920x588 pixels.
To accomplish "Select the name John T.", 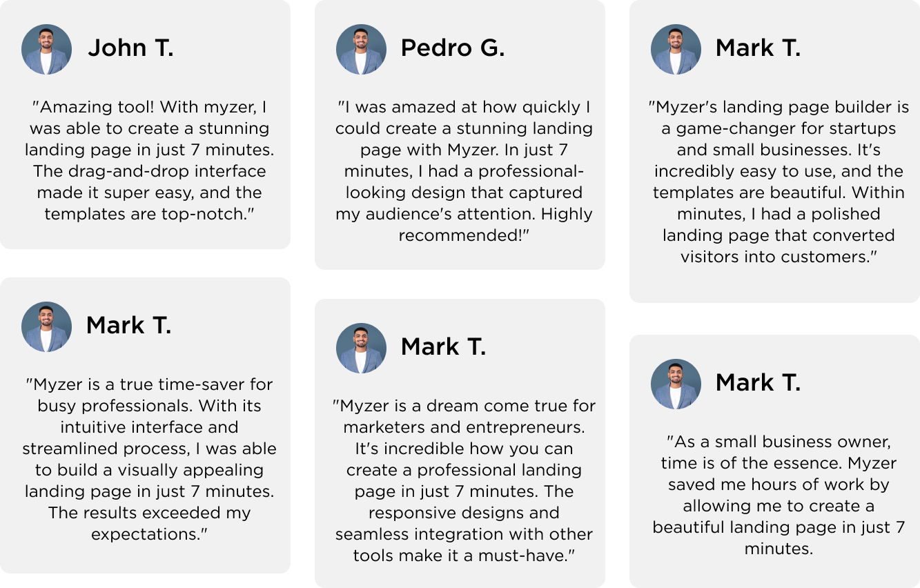I will coord(130,48).
